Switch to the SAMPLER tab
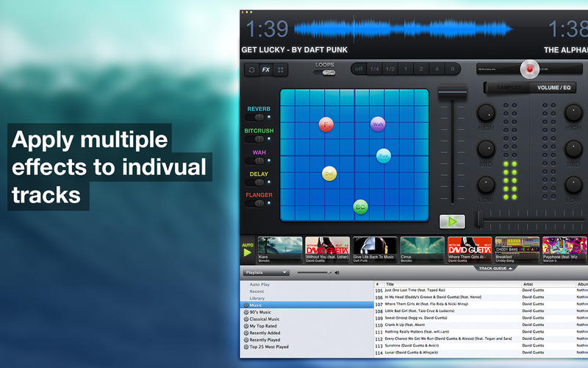The image size is (588, 368). pos(508,88)
